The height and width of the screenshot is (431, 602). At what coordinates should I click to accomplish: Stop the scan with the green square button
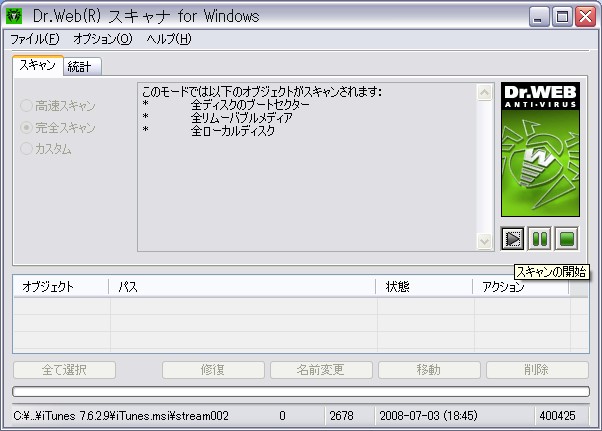pos(567,239)
